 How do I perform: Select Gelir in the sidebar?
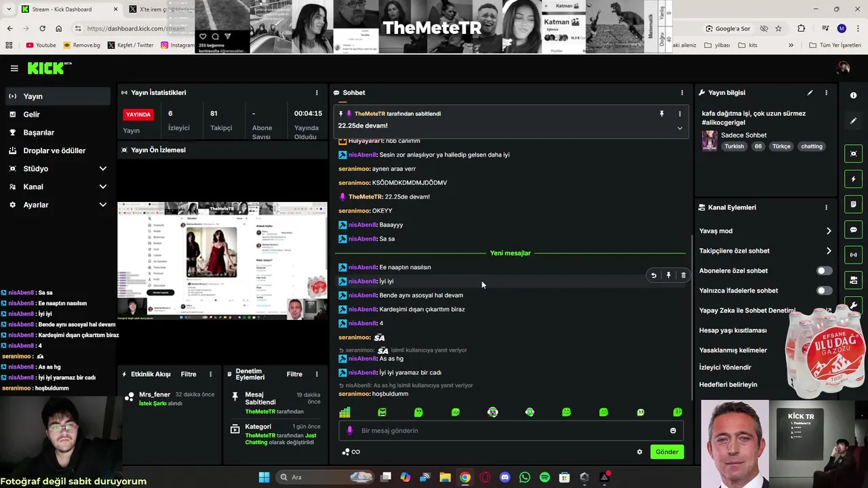tap(56, 115)
